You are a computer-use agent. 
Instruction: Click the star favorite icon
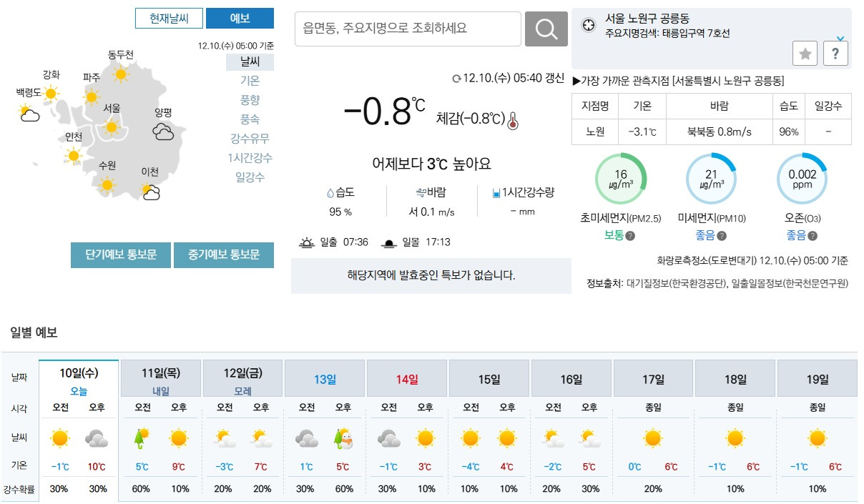[805, 54]
